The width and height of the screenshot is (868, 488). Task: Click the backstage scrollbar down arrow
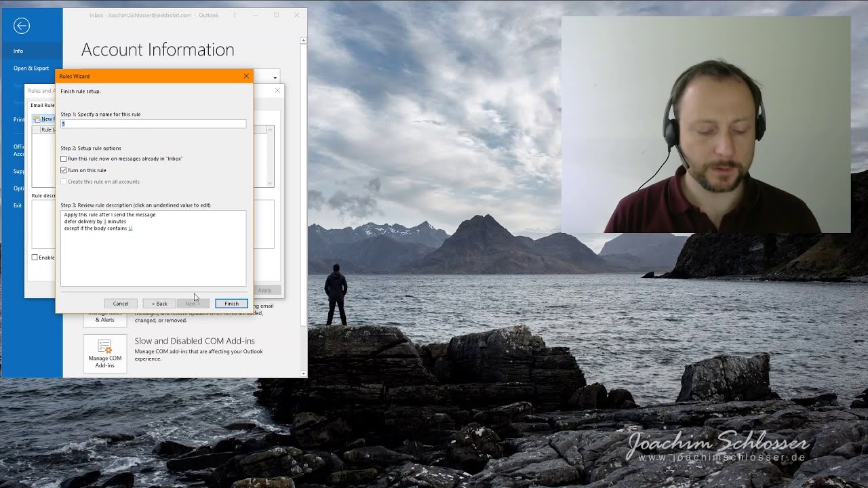303,373
